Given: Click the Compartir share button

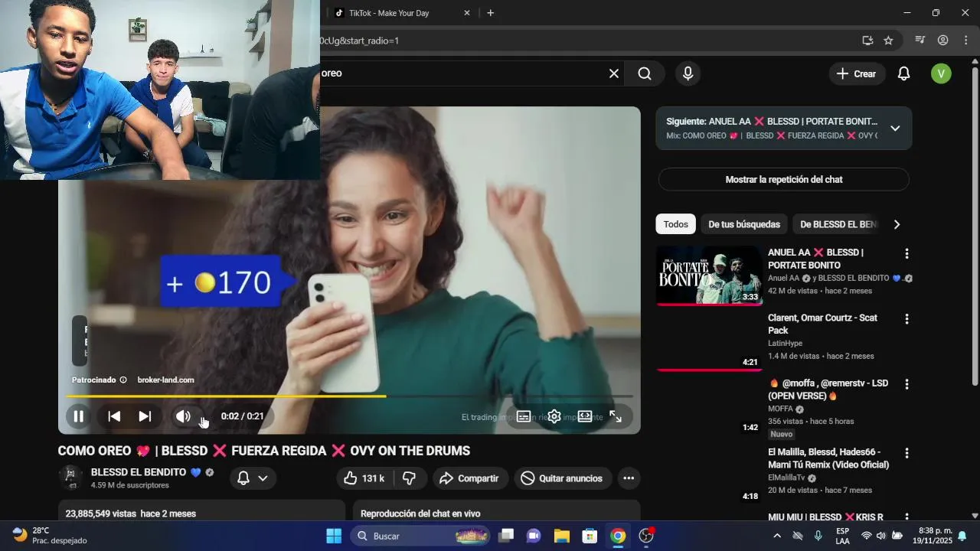Looking at the screenshot, I should pos(470,478).
